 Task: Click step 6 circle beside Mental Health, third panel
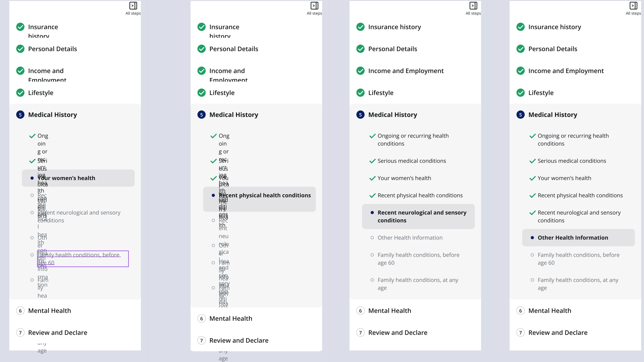click(360, 311)
